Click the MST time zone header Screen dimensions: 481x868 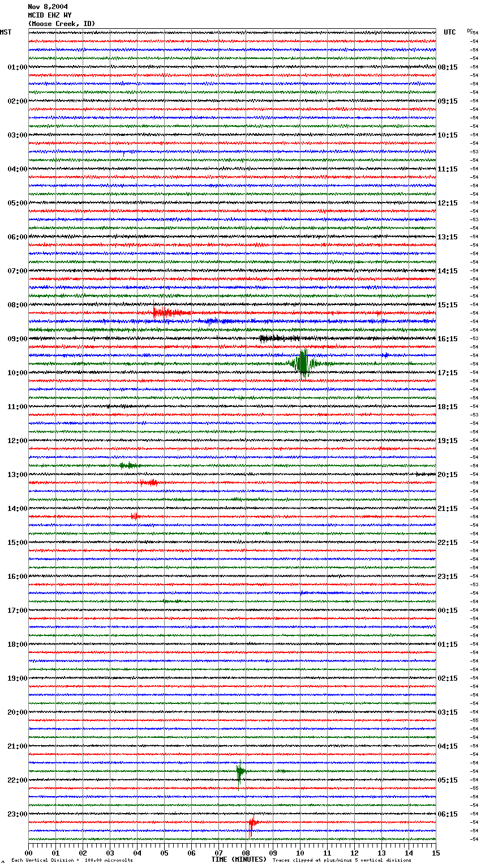pyautogui.click(x=6, y=32)
